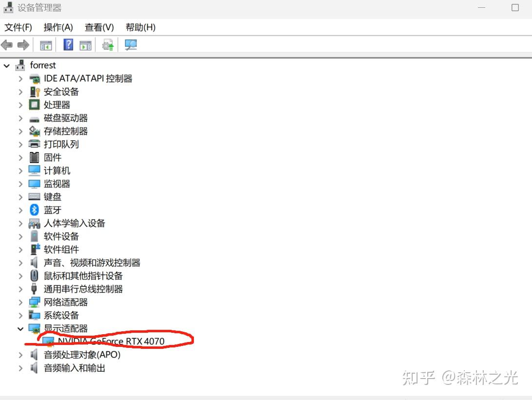Screen dimensions: 532x400
Task: Click the Forward navigation arrow
Action: [23, 45]
